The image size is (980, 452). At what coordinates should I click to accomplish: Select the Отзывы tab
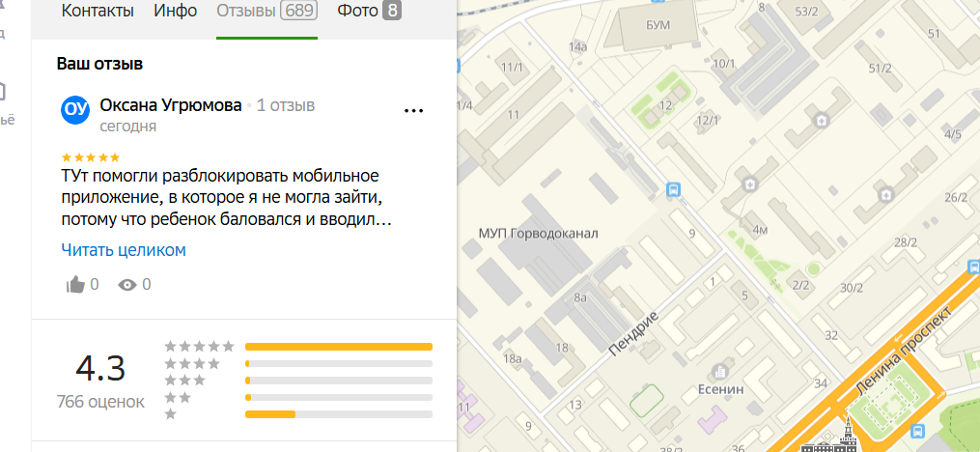point(266,11)
